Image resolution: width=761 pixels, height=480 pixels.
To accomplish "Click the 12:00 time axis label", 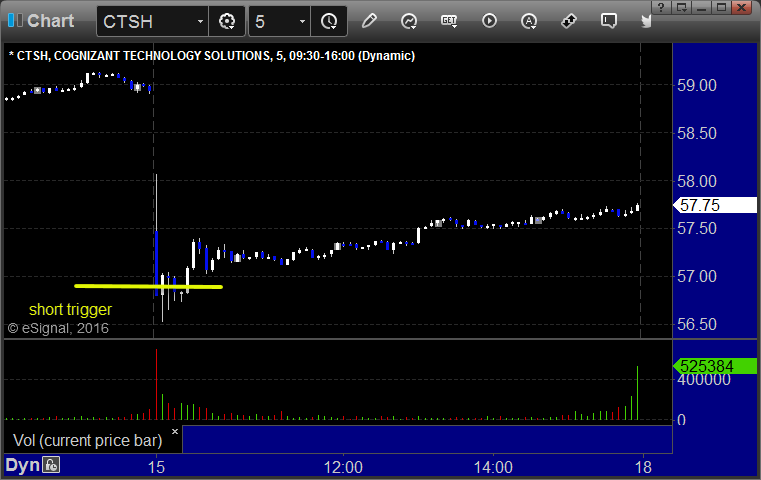I will point(343,467).
